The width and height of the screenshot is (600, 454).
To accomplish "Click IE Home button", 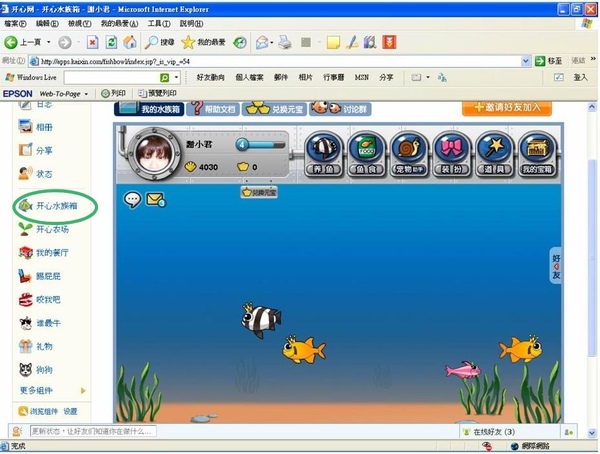I will [130, 42].
